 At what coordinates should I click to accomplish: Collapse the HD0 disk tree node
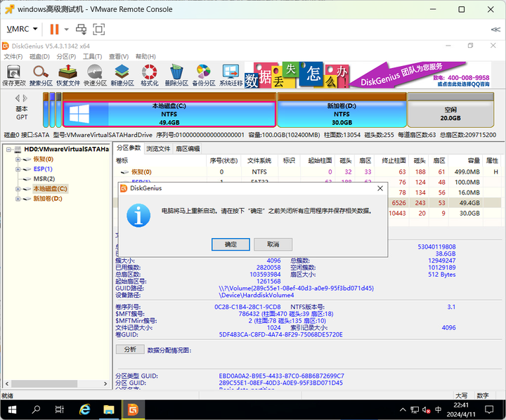[x=8, y=150]
